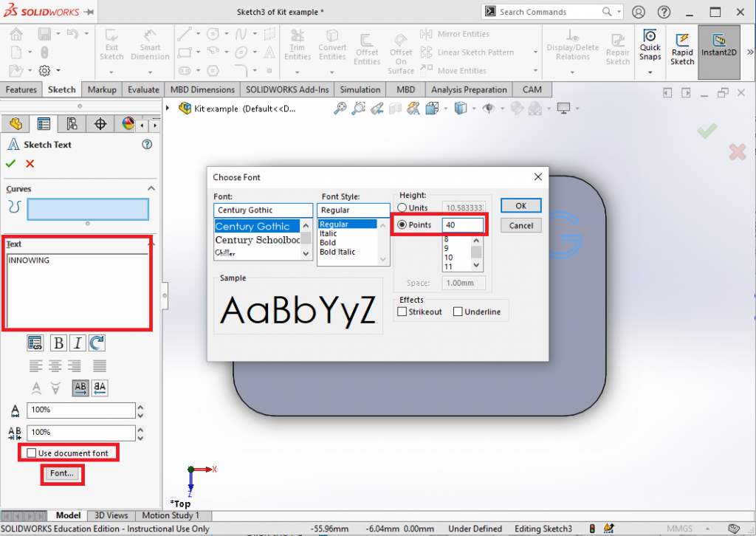Viewport: 756px width, 536px height.
Task: Toggle the Instant2D tool
Action: [x=718, y=48]
